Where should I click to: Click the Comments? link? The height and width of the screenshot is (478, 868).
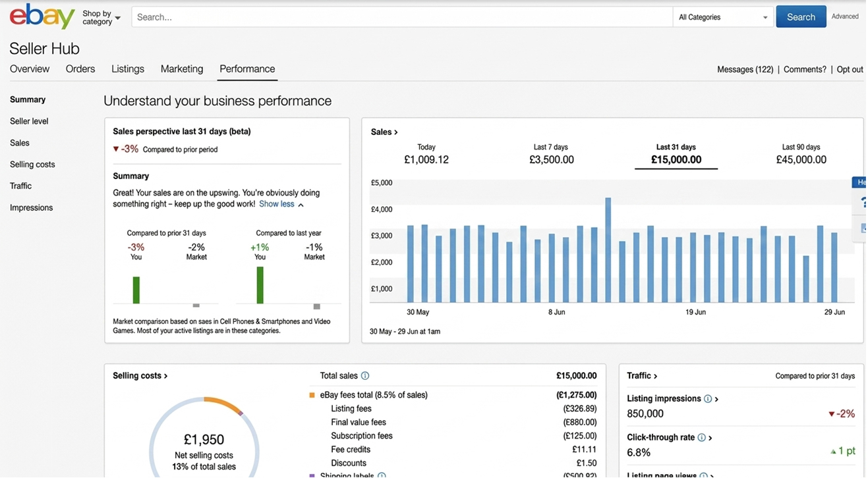pos(805,70)
